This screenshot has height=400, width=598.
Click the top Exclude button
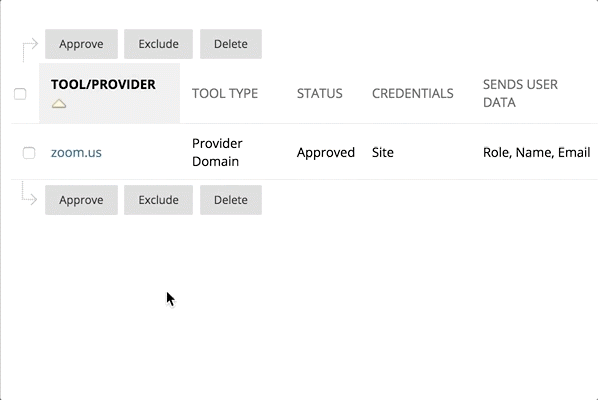pyautogui.click(x=158, y=44)
